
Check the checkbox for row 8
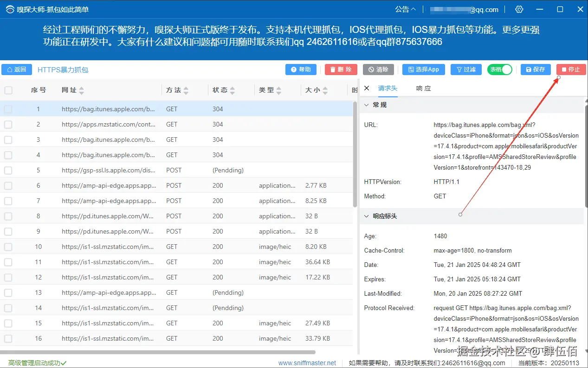(8, 216)
